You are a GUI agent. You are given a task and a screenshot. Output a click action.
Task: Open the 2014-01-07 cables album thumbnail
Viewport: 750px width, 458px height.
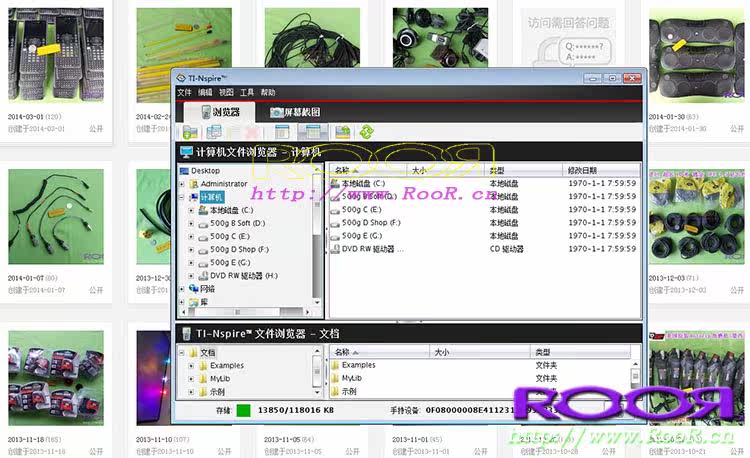[x=56, y=217]
